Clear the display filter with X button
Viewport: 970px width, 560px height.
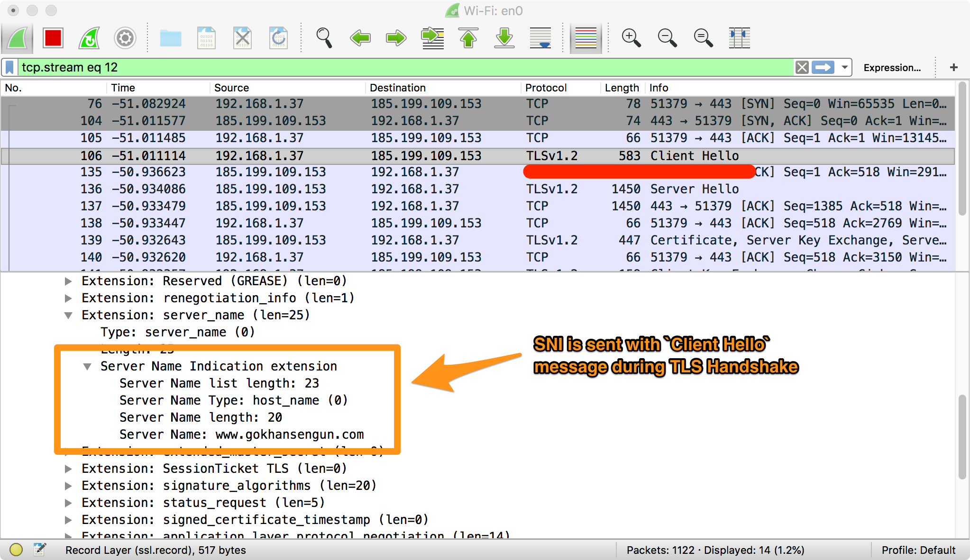click(x=802, y=67)
